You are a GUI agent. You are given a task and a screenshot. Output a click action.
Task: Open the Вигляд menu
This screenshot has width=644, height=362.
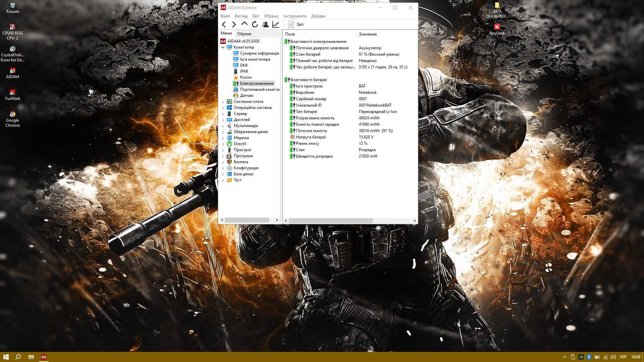pos(241,16)
